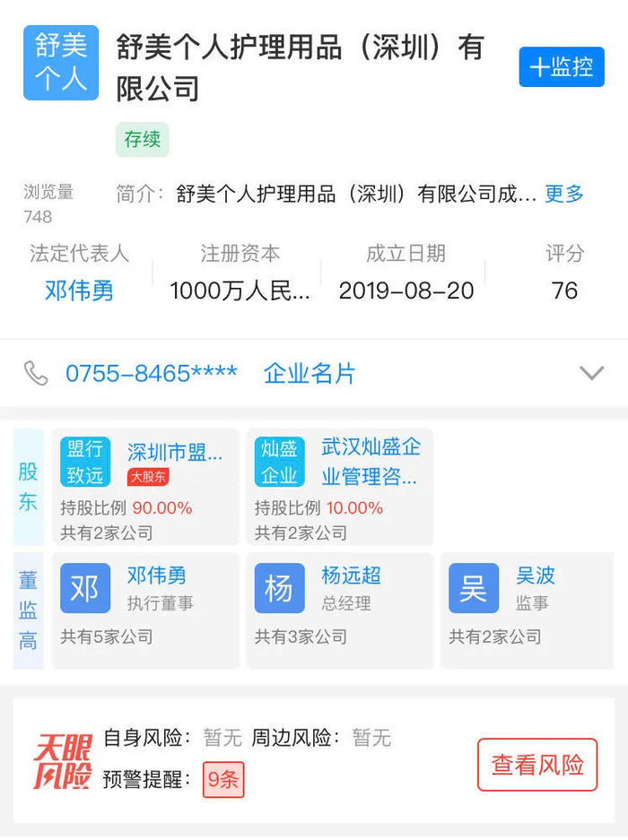The image size is (628, 840).
Task: Tap 持股比例 90.00% text
Action: coord(126,508)
